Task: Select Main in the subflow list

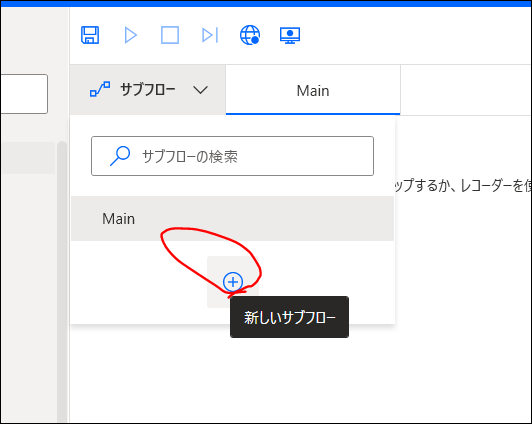Action: (232, 218)
